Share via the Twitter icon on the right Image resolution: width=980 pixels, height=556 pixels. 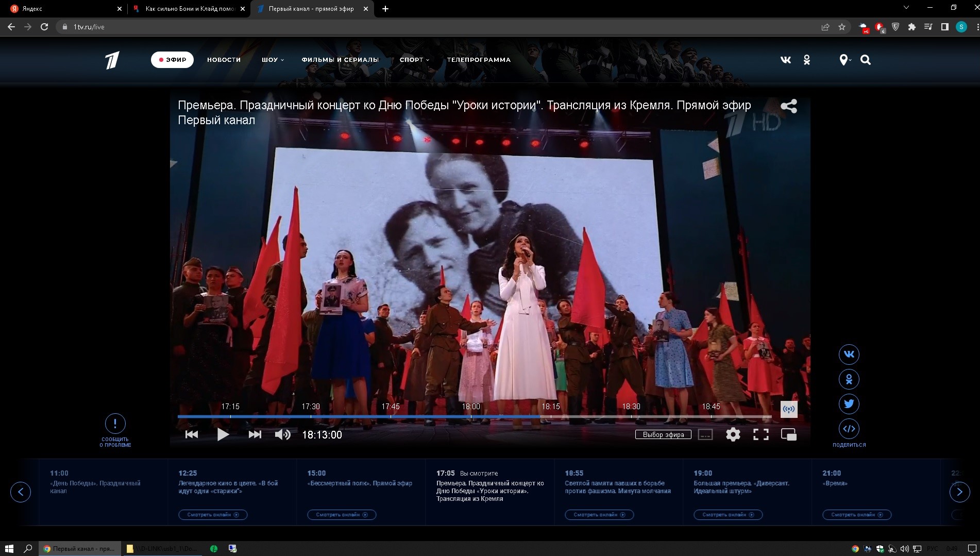point(849,404)
